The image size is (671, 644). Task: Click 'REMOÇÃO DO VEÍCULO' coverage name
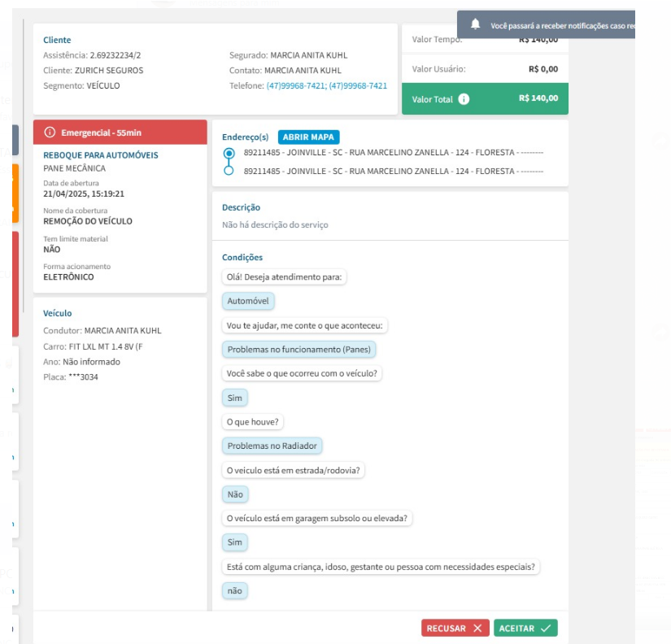tap(88, 221)
